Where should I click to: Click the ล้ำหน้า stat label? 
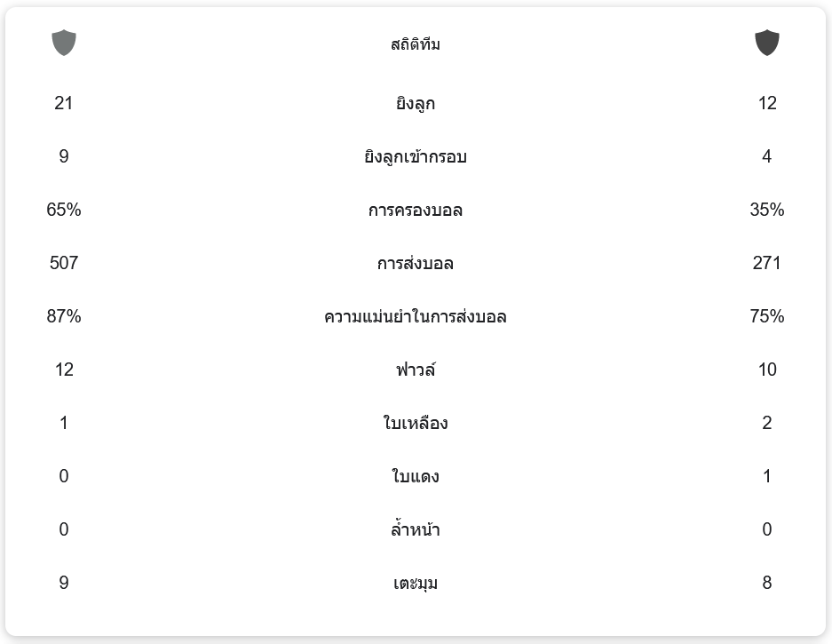416,530
